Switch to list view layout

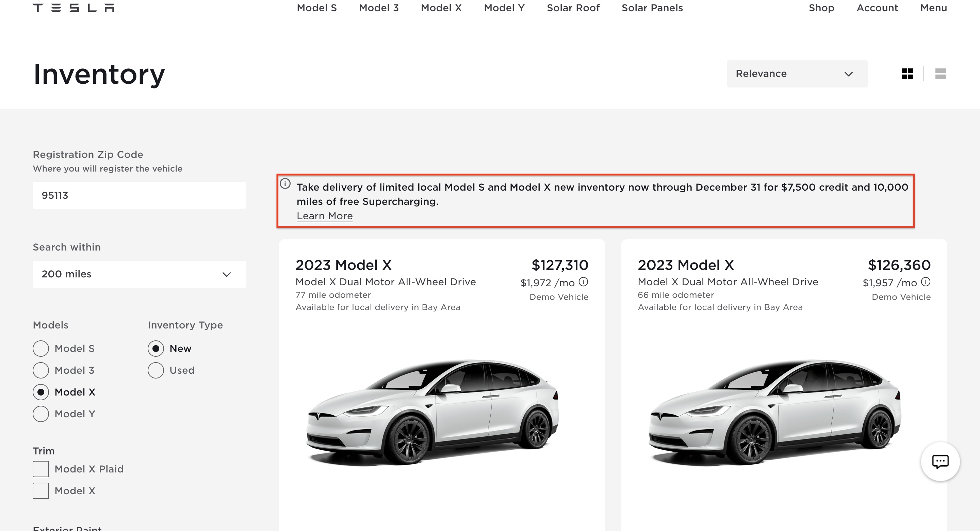941,74
